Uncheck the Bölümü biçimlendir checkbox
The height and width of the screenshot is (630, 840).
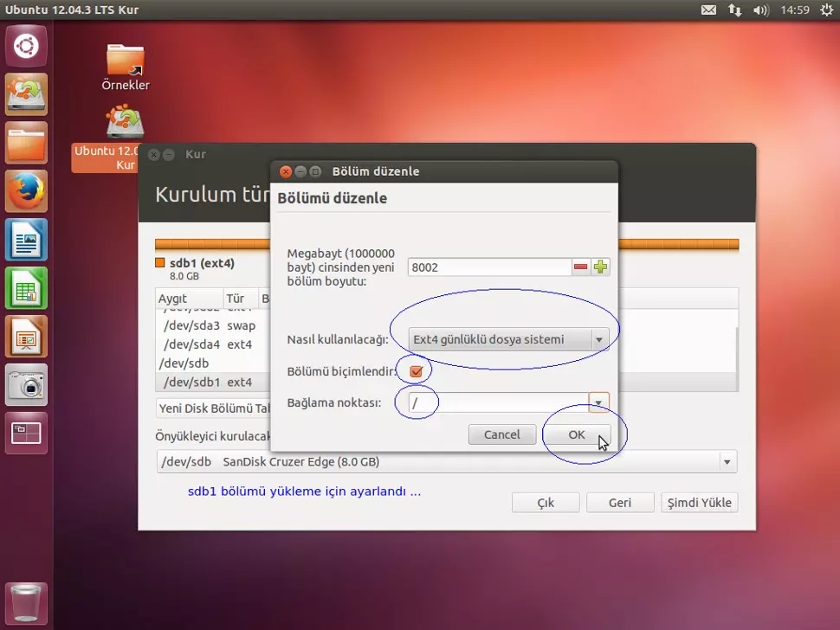pyautogui.click(x=415, y=370)
